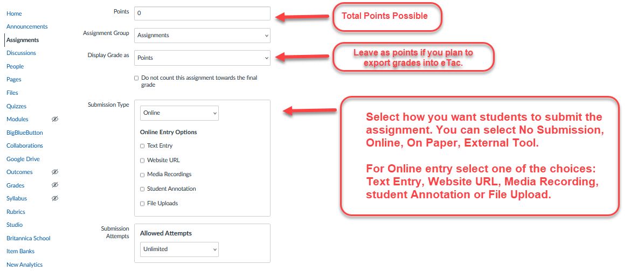Open the Submission Type Online dropdown
The height and width of the screenshot is (271, 644).
point(179,113)
